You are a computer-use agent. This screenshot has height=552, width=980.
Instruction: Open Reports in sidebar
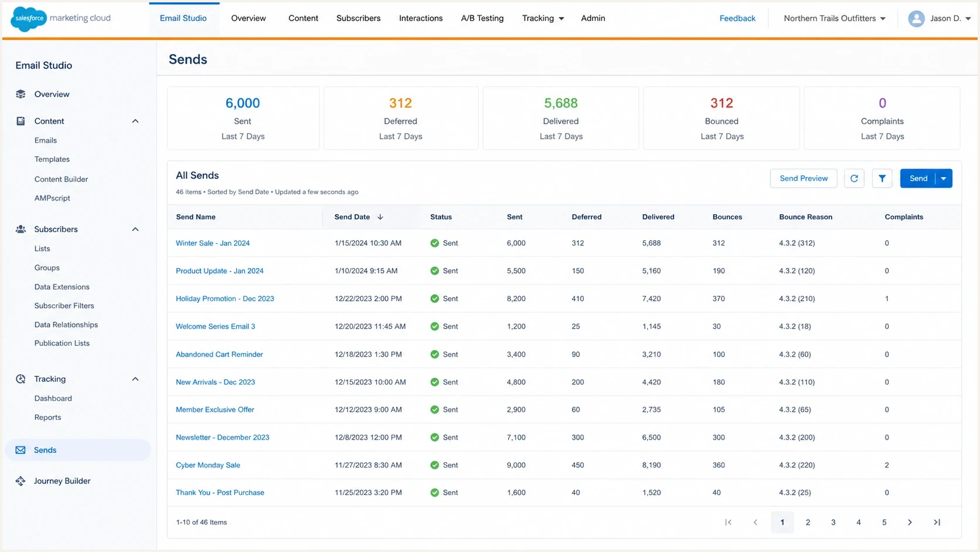(x=47, y=418)
